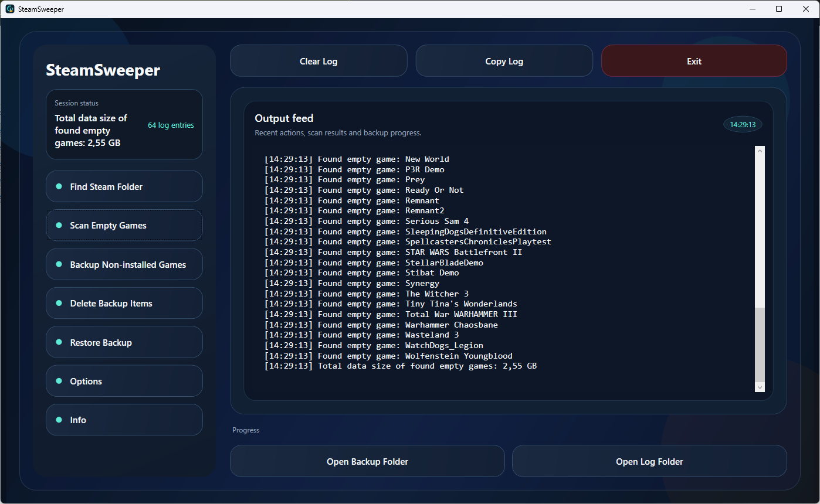820x504 pixels.
Task: Click the WatchDogs_Legion log entry
Action: pos(374,345)
